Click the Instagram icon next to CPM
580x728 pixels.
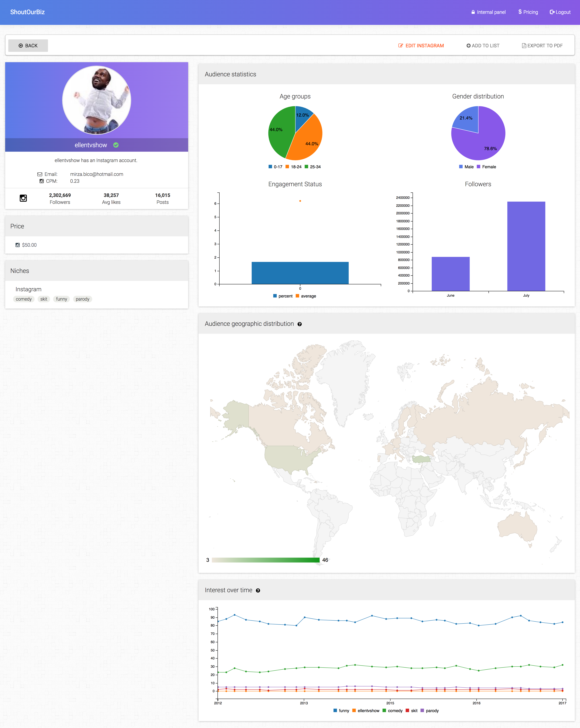[x=41, y=181]
